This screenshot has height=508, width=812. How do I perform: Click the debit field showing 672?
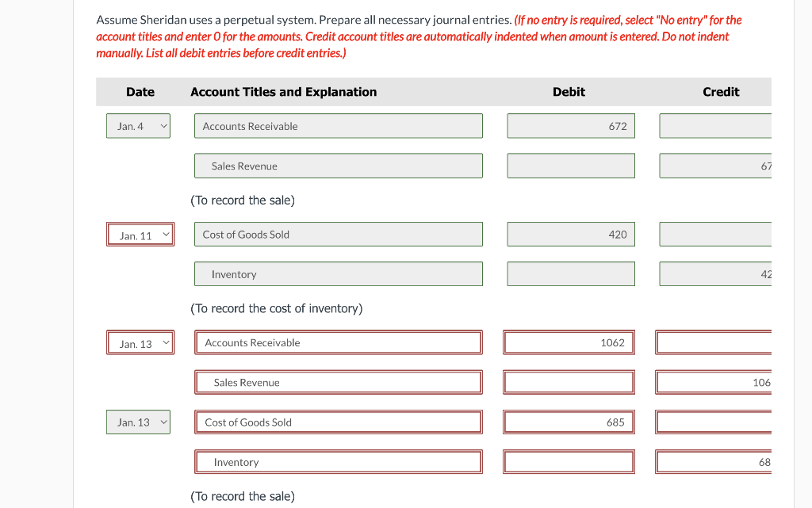click(x=571, y=126)
